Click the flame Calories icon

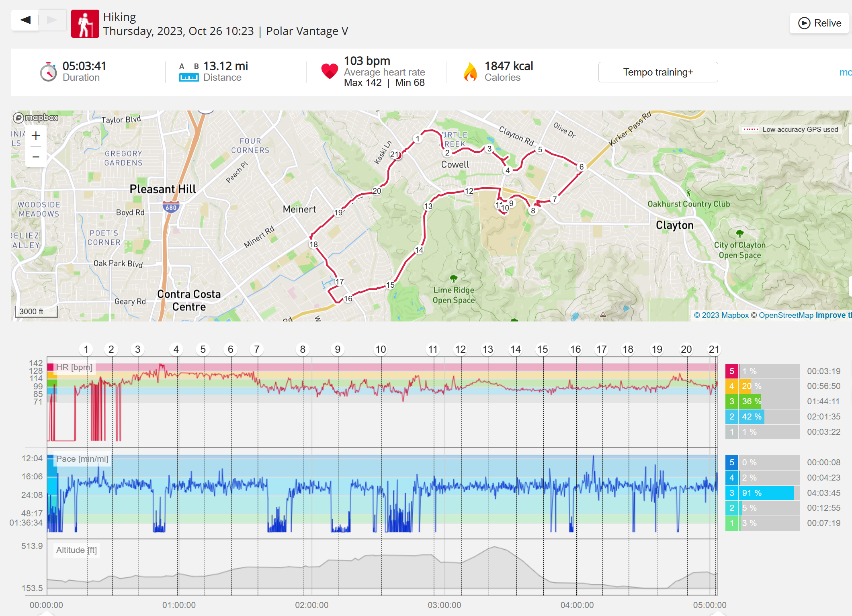pos(470,72)
